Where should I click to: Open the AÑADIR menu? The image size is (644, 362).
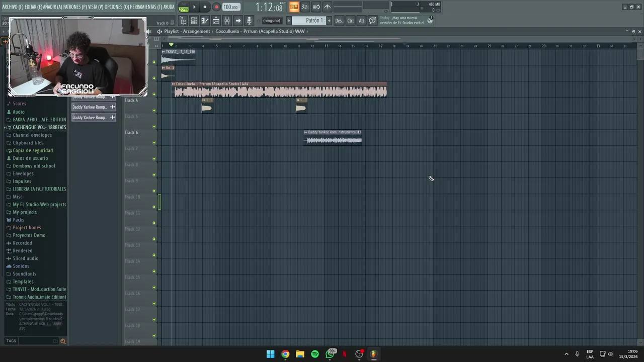tap(53, 7)
